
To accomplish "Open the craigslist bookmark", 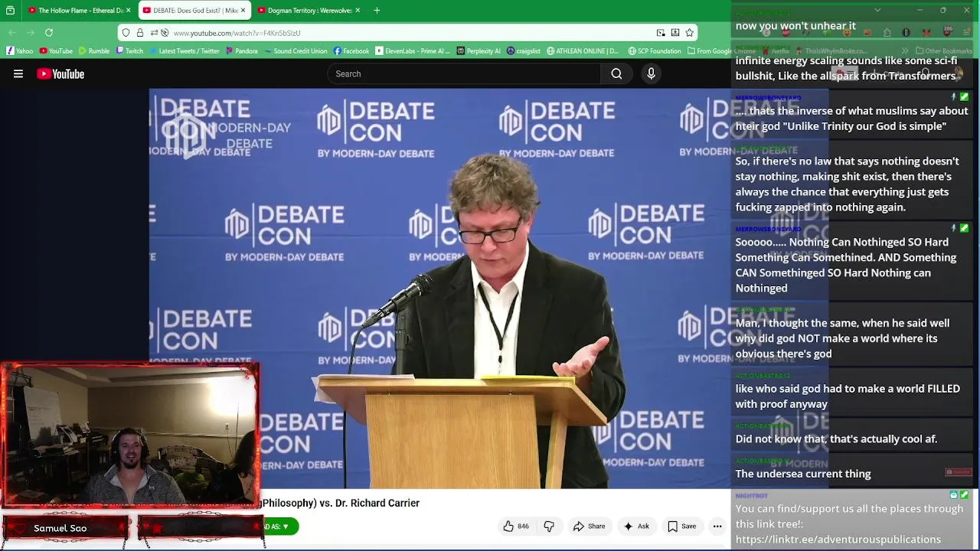I will (x=524, y=51).
